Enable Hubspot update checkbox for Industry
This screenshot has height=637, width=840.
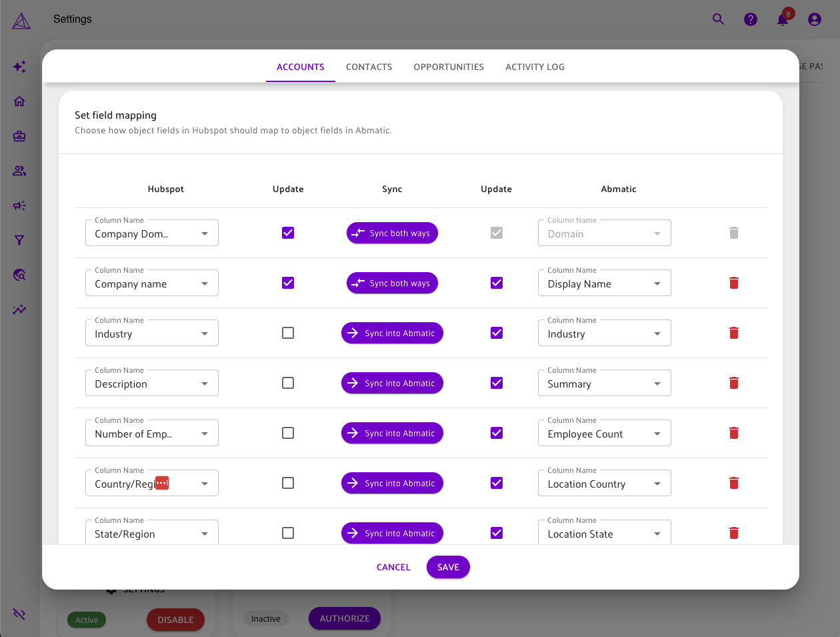pyautogui.click(x=288, y=333)
